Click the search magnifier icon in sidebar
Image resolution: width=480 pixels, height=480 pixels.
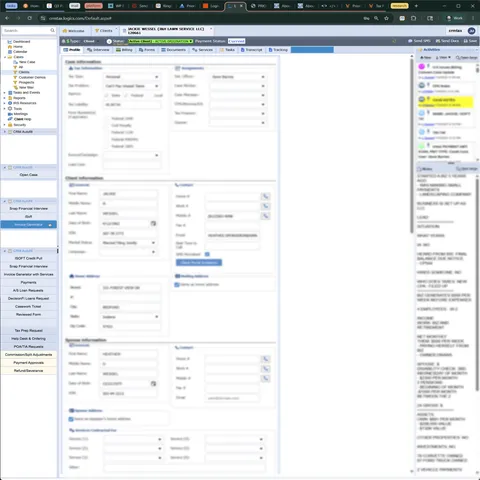(x=52, y=30)
